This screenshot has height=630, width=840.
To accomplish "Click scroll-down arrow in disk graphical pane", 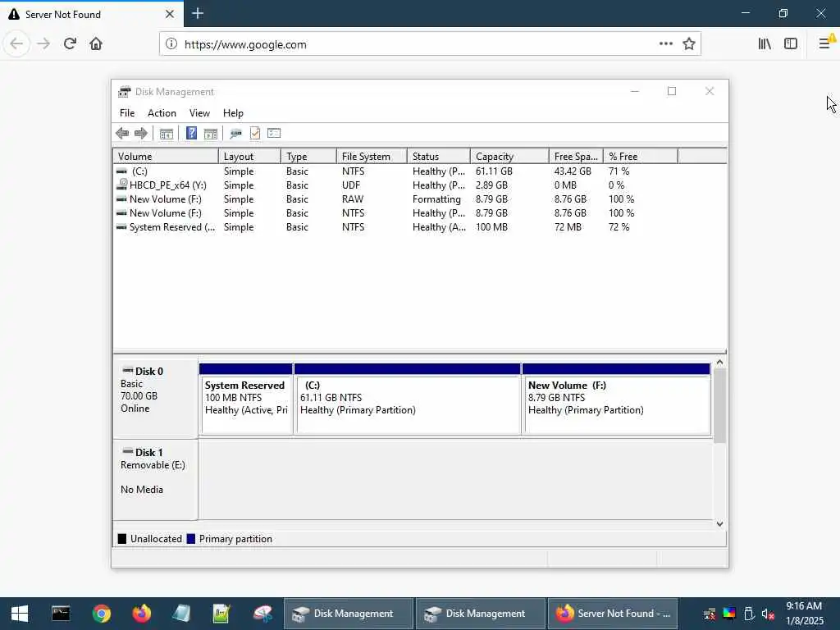I will (x=719, y=524).
